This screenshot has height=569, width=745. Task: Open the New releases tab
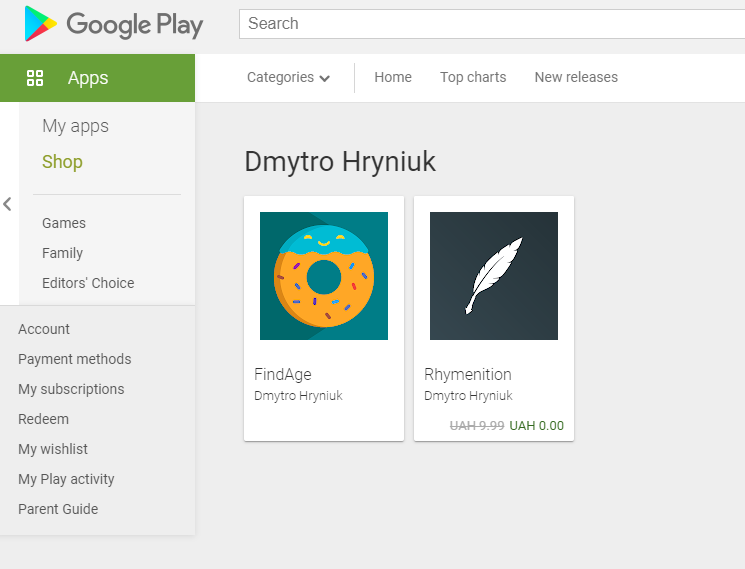(576, 77)
